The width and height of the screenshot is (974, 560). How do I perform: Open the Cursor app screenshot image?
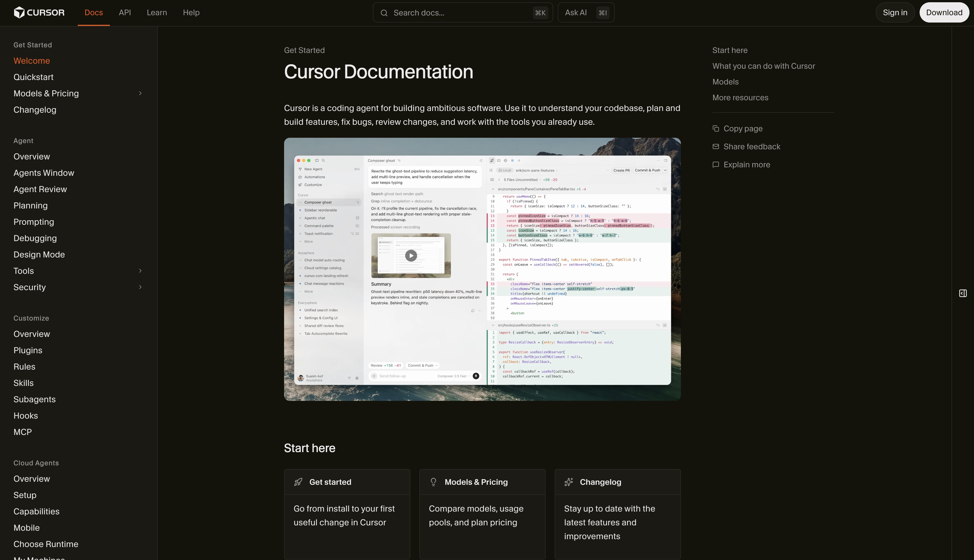point(482,269)
